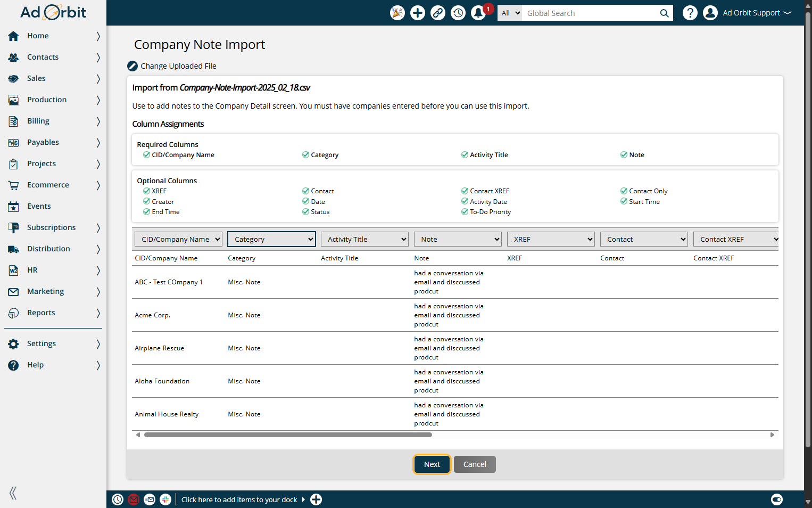Click the Contacts people icon in sidebar

[13, 57]
